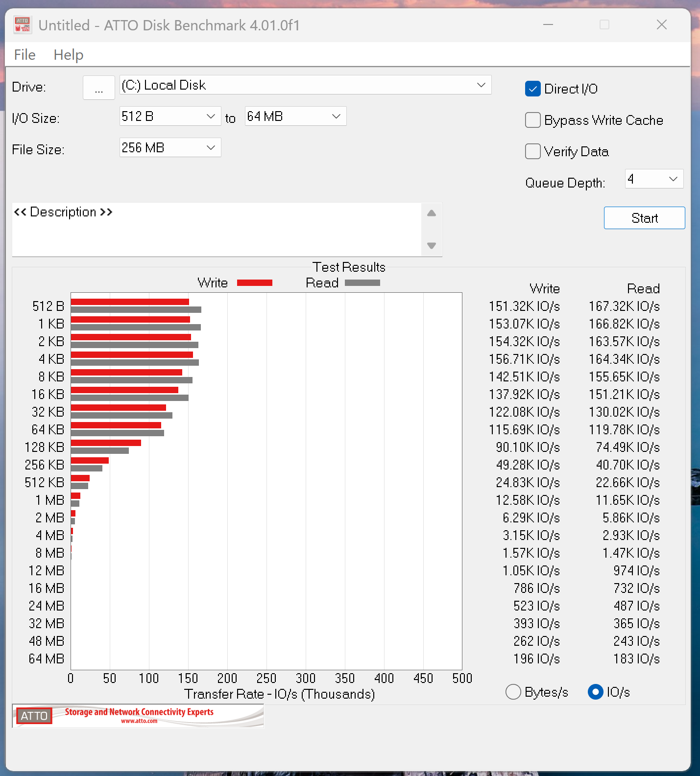Click read value "130.02K IO/s"
Screen dimensions: 700x776
[624, 412]
